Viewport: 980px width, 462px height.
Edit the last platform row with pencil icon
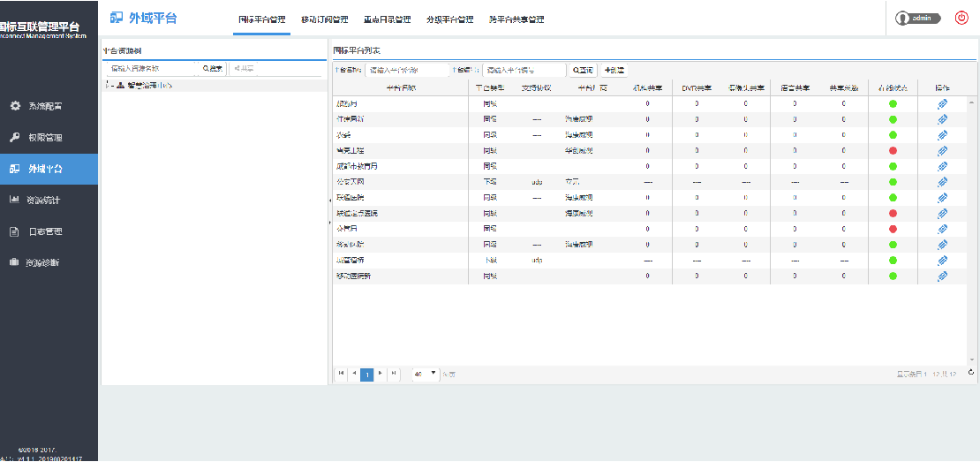943,276
